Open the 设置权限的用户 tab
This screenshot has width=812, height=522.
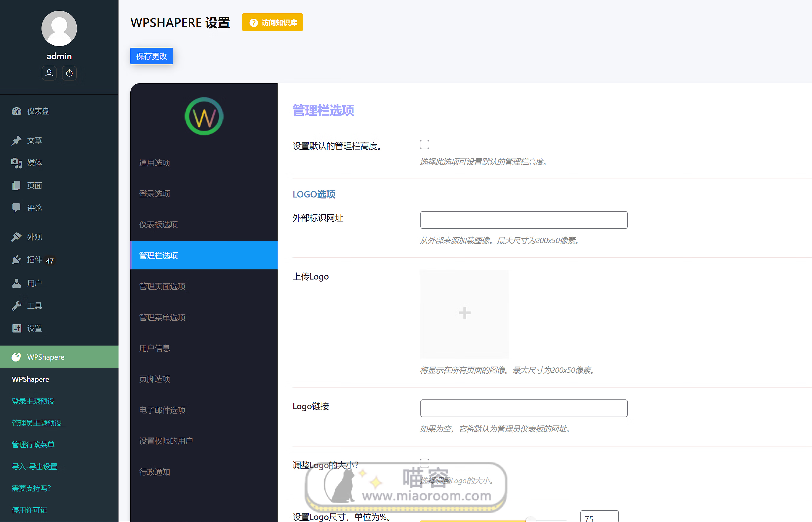point(204,441)
